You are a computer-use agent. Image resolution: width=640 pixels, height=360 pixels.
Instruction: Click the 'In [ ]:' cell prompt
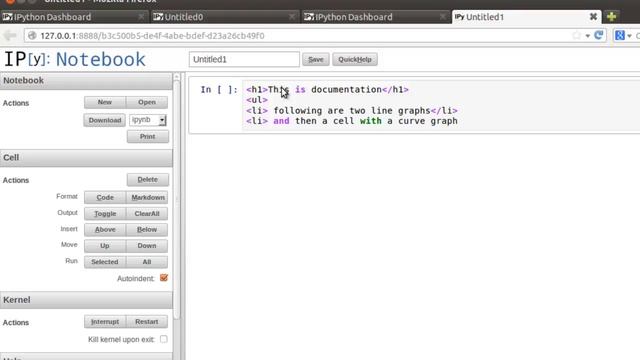tap(219, 90)
